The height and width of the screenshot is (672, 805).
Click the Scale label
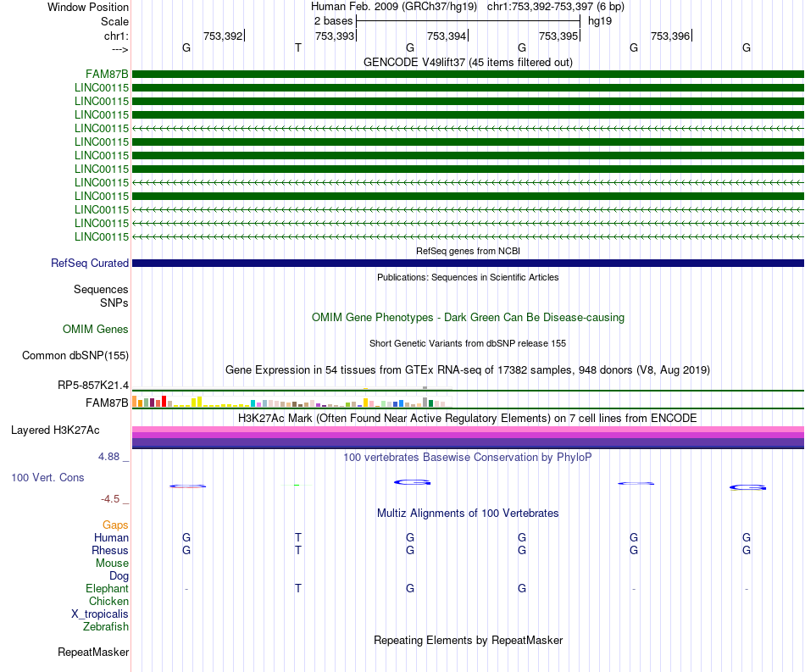(x=114, y=21)
